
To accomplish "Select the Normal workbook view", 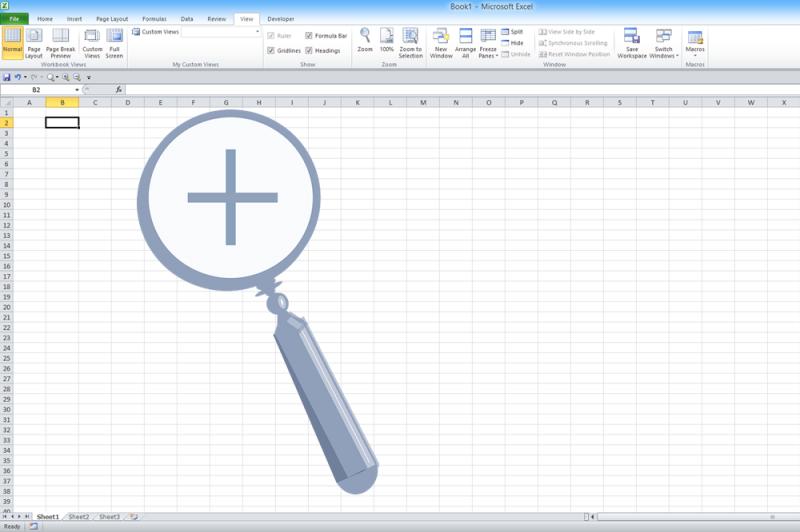I will pyautogui.click(x=12, y=43).
